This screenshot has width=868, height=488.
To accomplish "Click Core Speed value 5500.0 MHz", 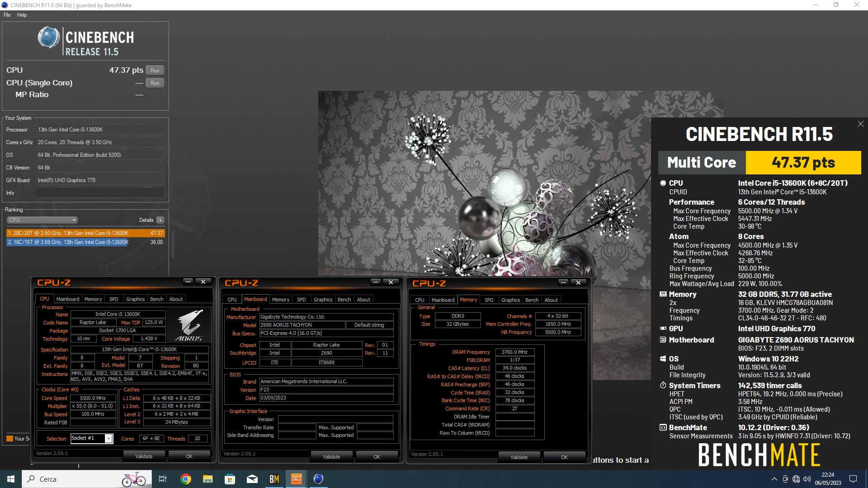I will [x=93, y=398].
